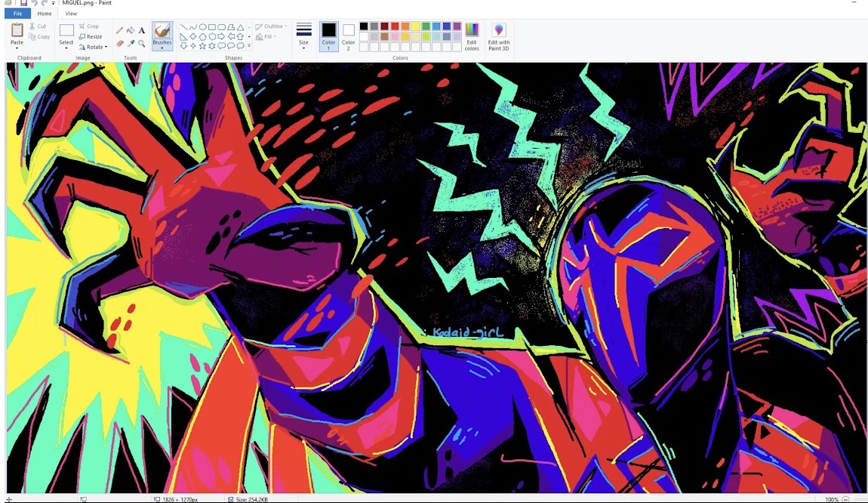Activate the Color 2 background selector
868x503 pixels.
[x=348, y=36]
